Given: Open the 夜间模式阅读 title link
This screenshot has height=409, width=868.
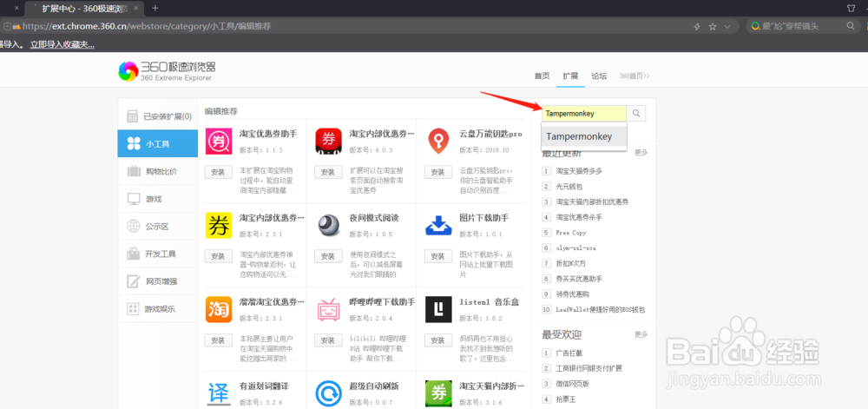Looking at the screenshot, I should pyautogui.click(x=373, y=217).
